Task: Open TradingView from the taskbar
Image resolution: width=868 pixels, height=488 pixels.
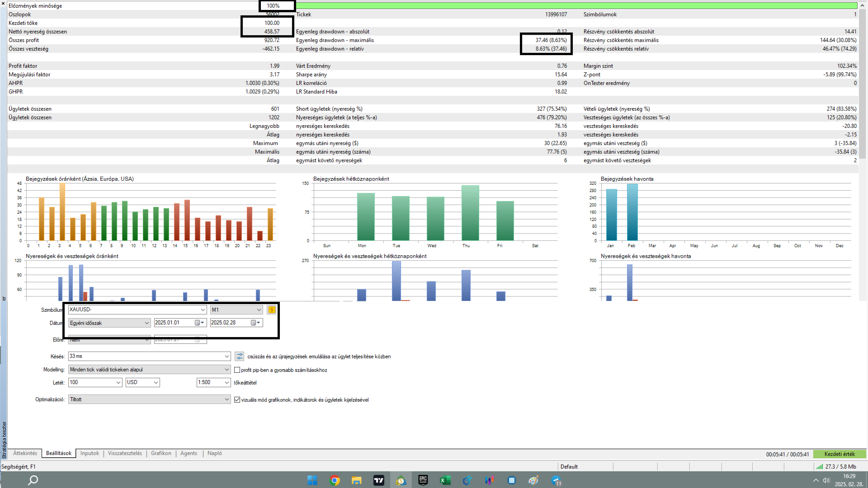Action: tap(378, 480)
